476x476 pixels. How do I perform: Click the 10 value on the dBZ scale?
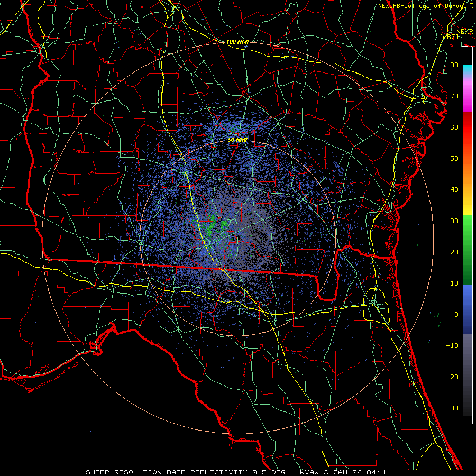454,283
